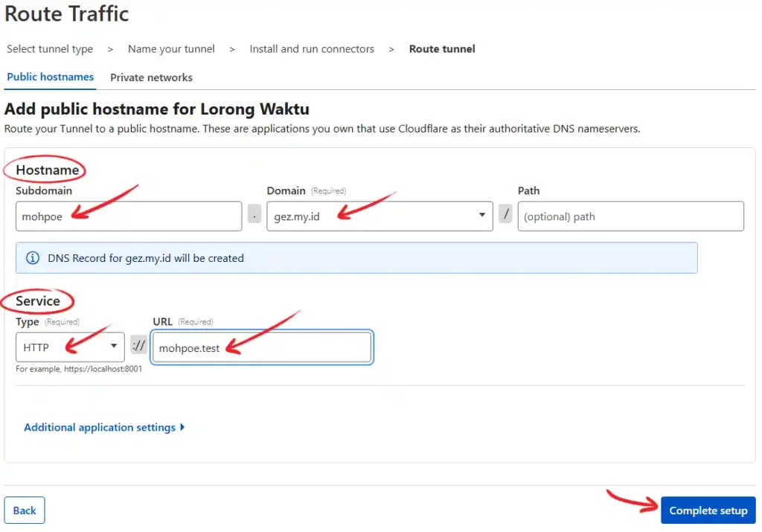The height and width of the screenshot is (532, 762).
Task: Click the DNS Record for gez.my.id notice text
Action: pos(146,258)
